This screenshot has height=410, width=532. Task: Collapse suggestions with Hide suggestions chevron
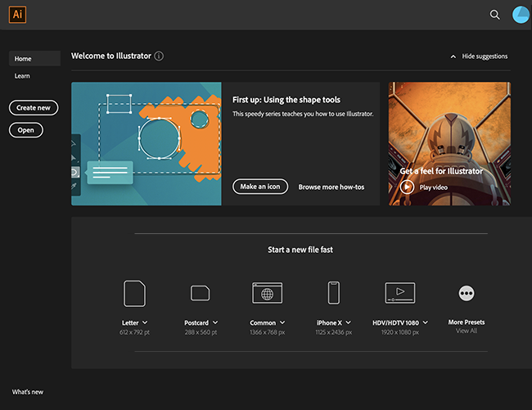click(453, 56)
